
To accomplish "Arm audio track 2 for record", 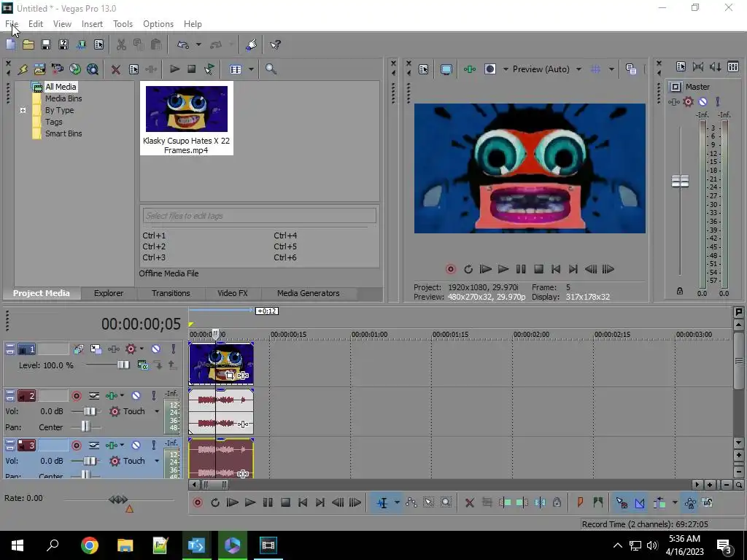I will (76, 395).
